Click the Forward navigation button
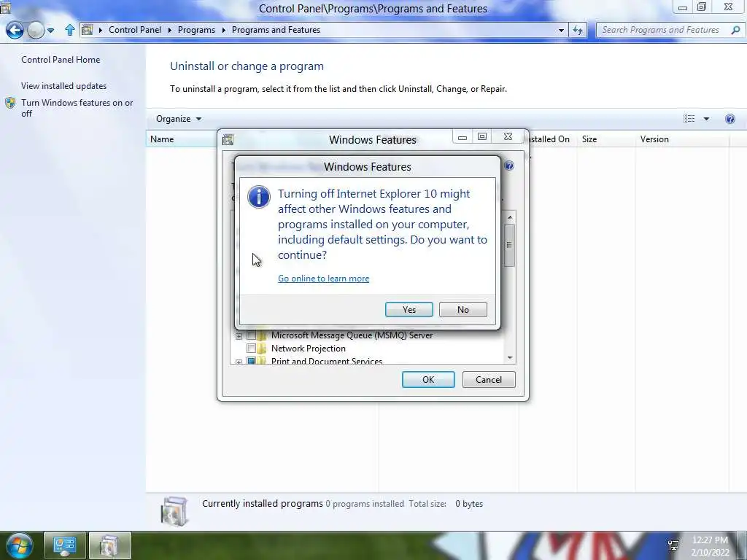Screen dimensions: 747x560 36,30
